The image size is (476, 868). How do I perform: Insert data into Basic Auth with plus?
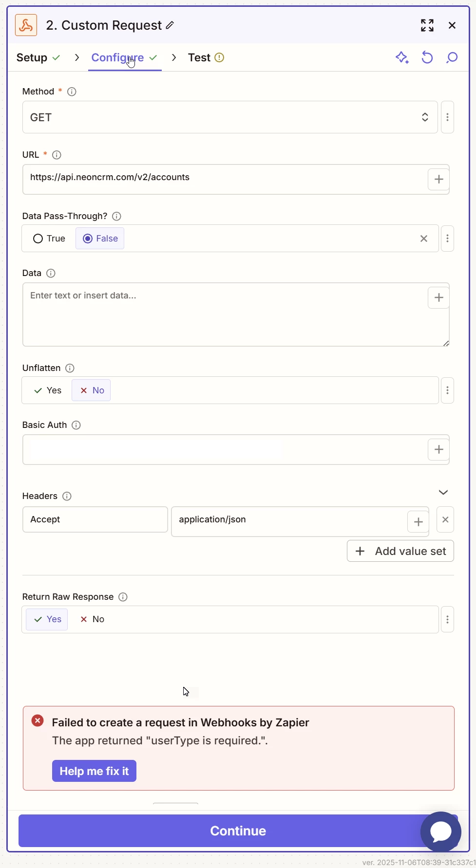[438, 449]
